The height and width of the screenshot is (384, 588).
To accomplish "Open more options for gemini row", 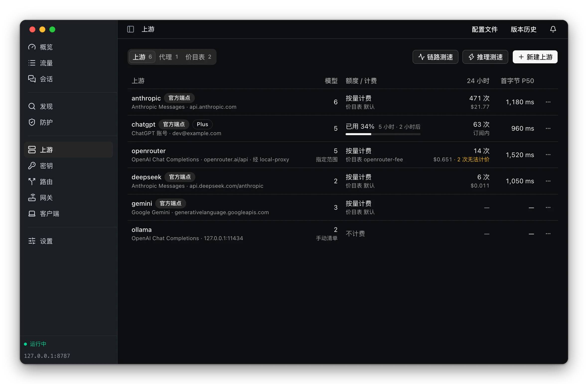I will 548,207.
